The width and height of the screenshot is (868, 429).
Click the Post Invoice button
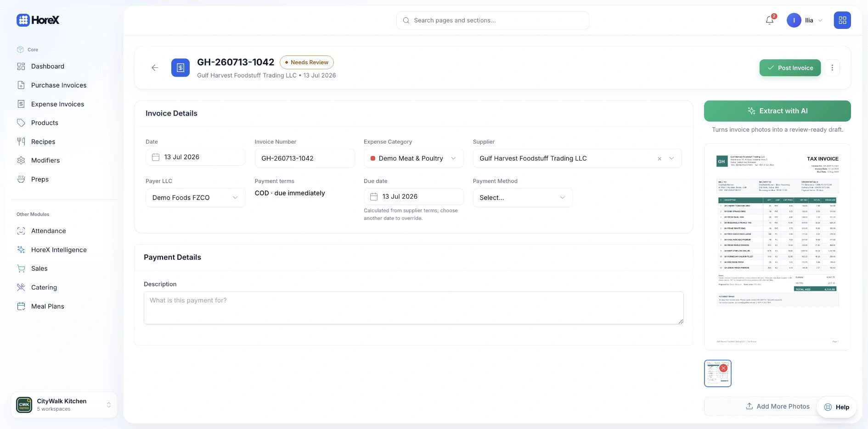(x=790, y=68)
